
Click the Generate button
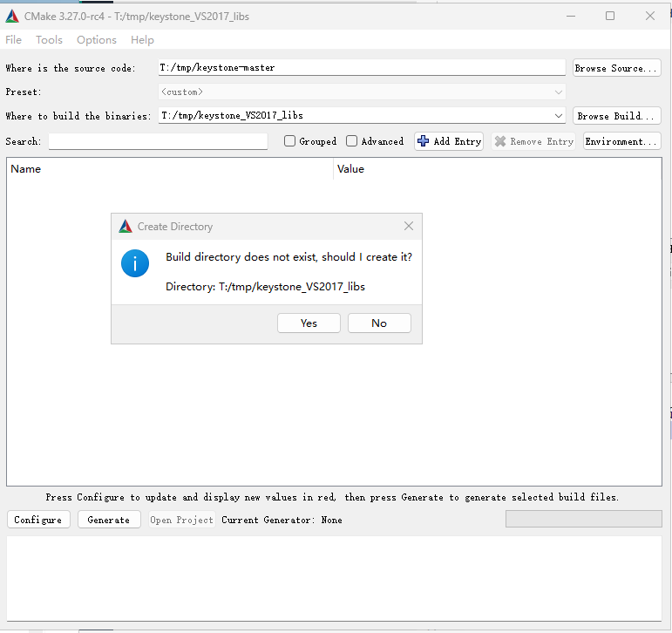tap(109, 520)
